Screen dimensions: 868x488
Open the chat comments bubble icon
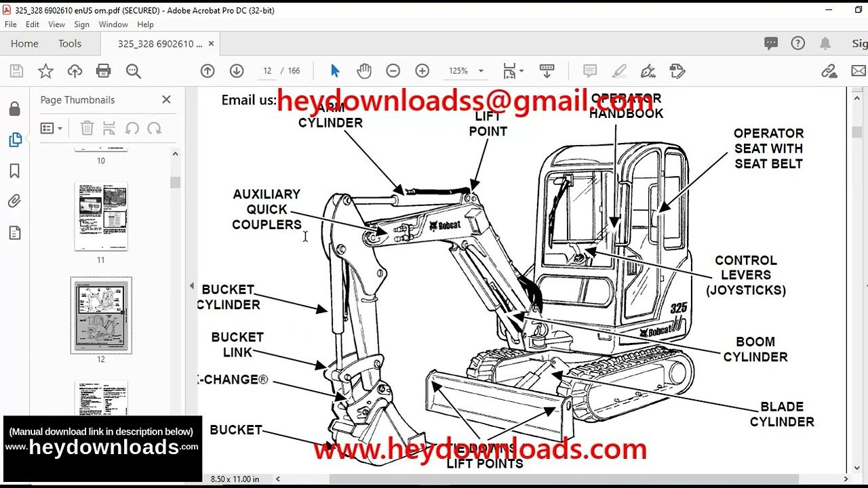pyautogui.click(x=771, y=43)
